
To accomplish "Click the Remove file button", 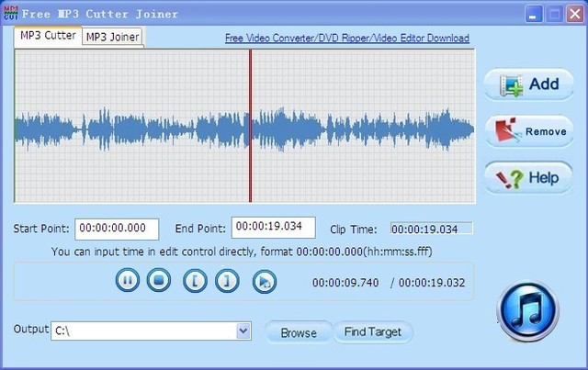I will (x=529, y=131).
